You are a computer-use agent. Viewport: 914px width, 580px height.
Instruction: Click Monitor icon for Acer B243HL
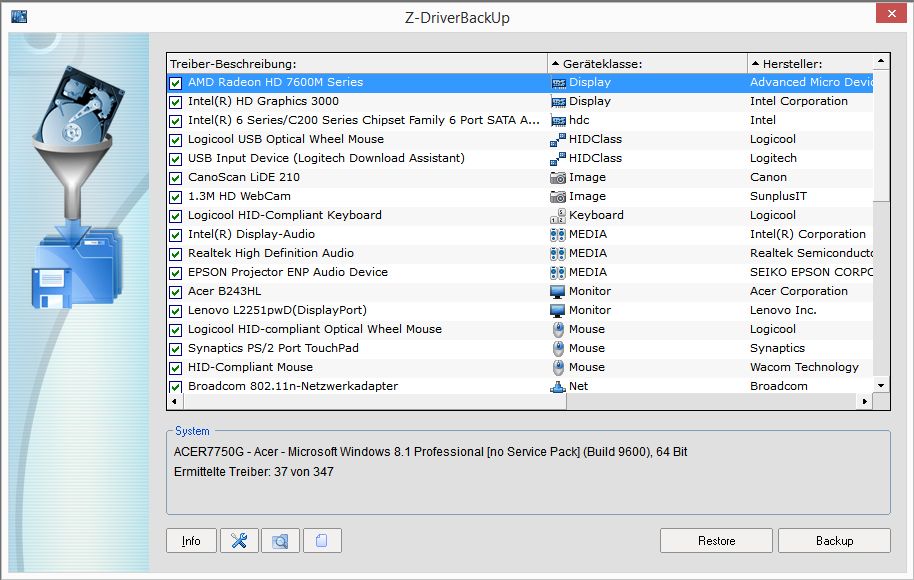click(x=558, y=291)
